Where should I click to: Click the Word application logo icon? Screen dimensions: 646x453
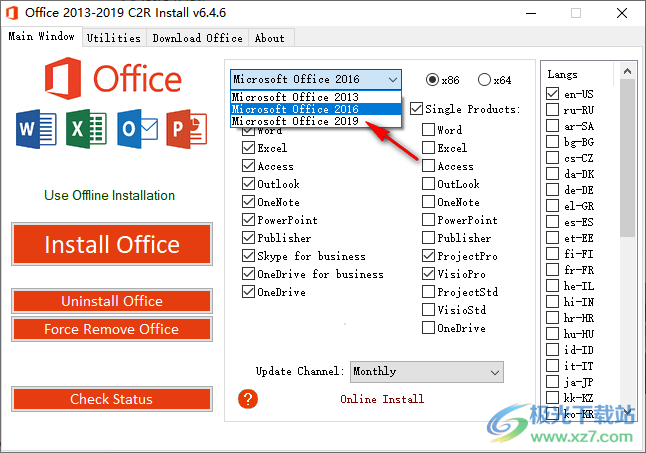pos(36,129)
